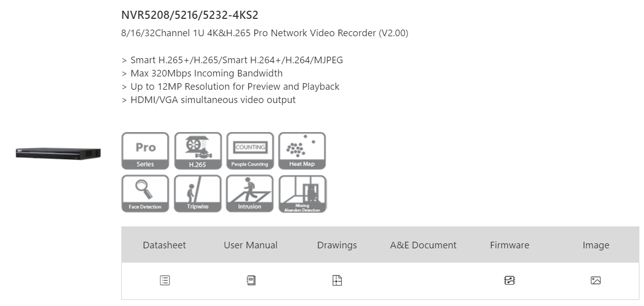
Task: Open the NVR5208/5216/5232-4KS2 product title
Action: coord(190,15)
